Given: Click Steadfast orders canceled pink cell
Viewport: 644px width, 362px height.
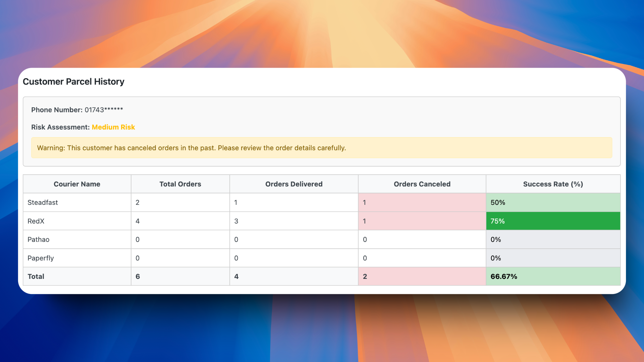Looking at the screenshot, I should pyautogui.click(x=422, y=202).
